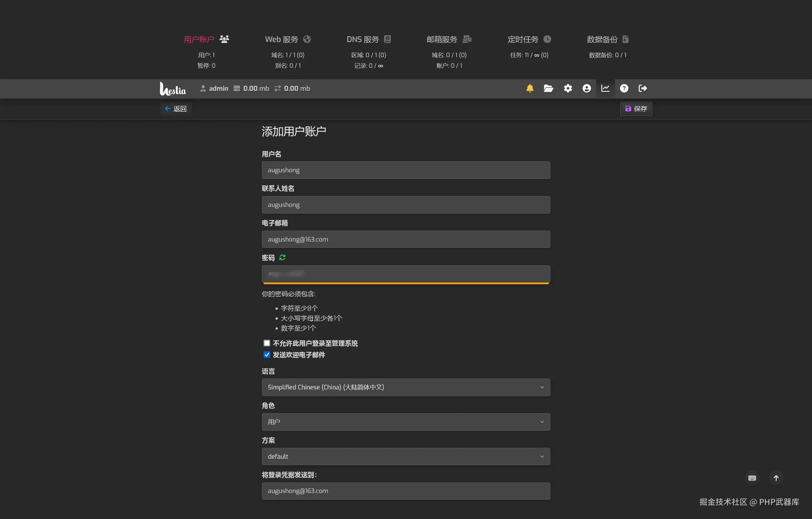
Task: Open the admin profile avatar icon
Action: click(x=586, y=89)
